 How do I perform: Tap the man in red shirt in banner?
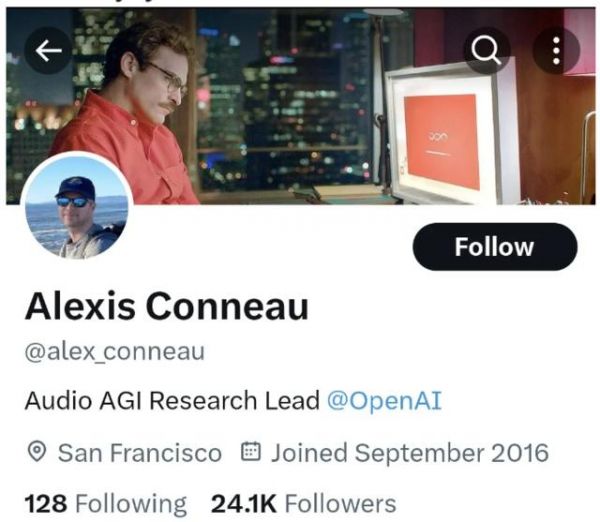[x=130, y=115]
